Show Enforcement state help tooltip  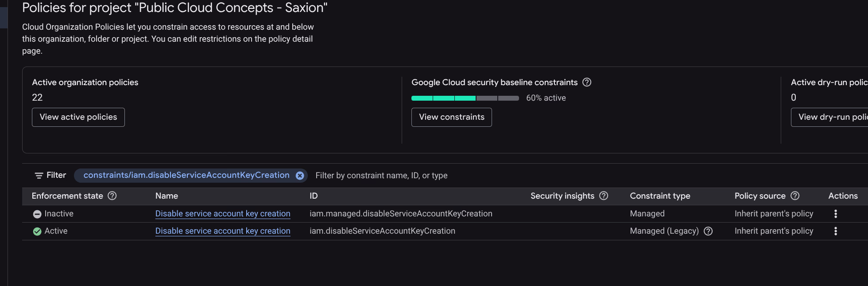tap(112, 196)
